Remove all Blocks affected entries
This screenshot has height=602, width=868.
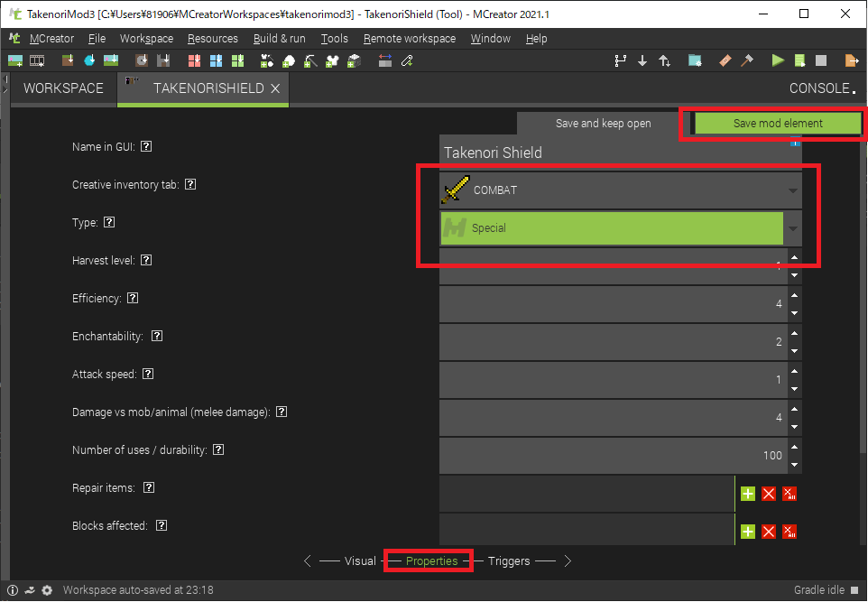(790, 532)
